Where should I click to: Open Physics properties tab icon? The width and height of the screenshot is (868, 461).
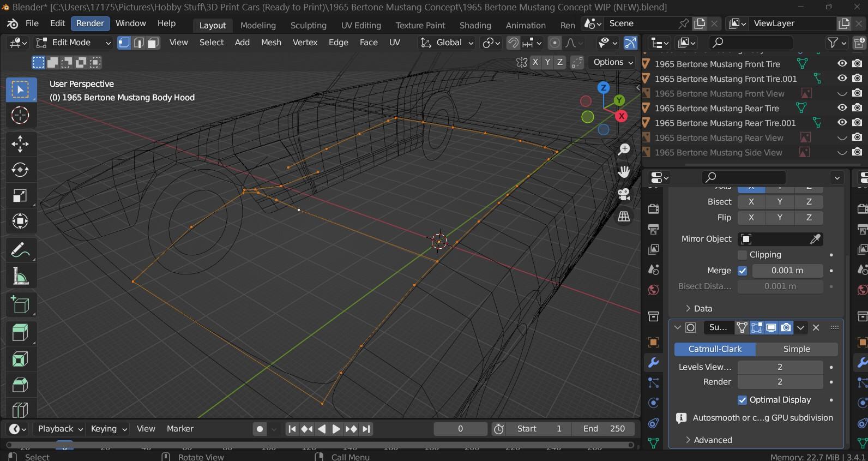(653, 403)
